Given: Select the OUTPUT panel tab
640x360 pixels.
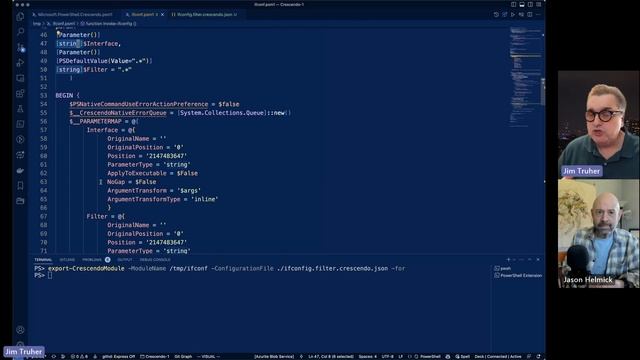Looking at the screenshot, I should (125, 260).
